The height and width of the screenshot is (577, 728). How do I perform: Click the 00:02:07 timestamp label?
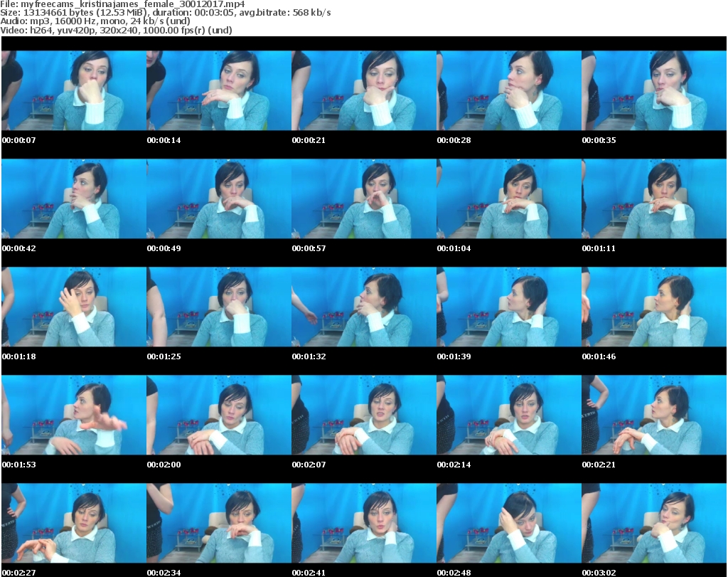pyautogui.click(x=309, y=465)
